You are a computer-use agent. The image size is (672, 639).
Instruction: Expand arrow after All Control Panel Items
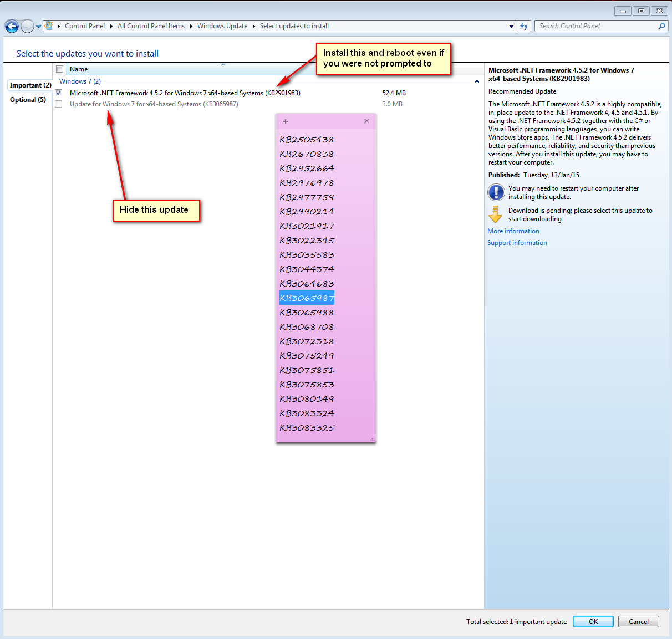coord(191,26)
